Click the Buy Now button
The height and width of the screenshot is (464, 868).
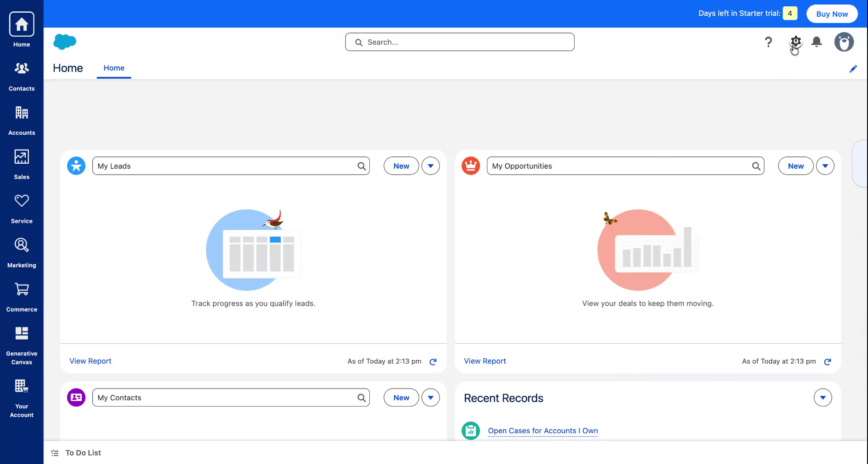click(831, 14)
